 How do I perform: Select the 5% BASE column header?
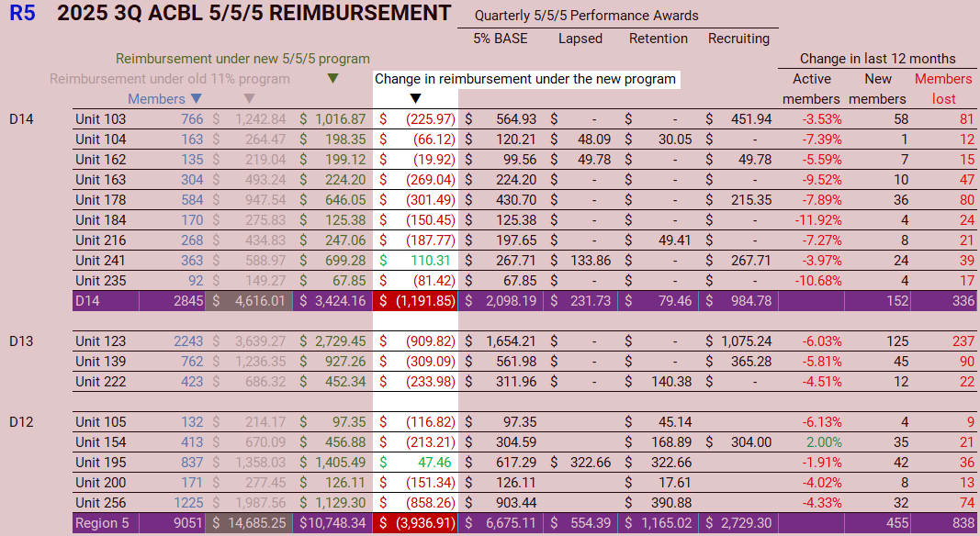click(x=500, y=39)
